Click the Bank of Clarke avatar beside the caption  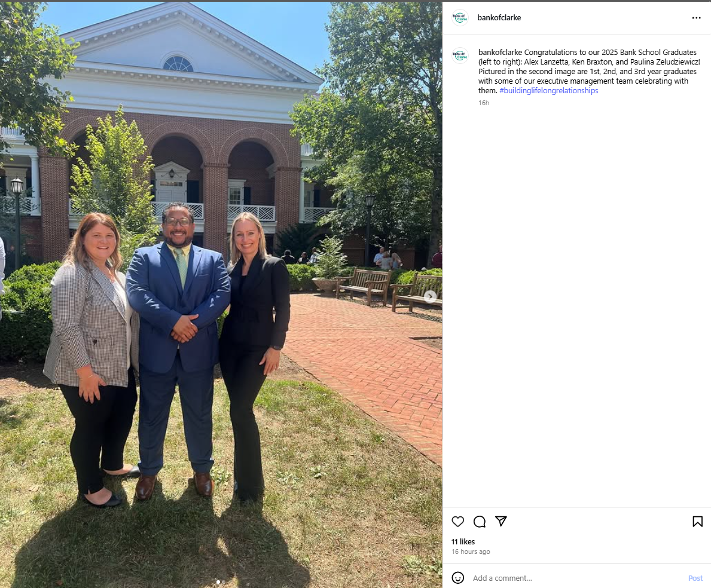pyautogui.click(x=460, y=56)
